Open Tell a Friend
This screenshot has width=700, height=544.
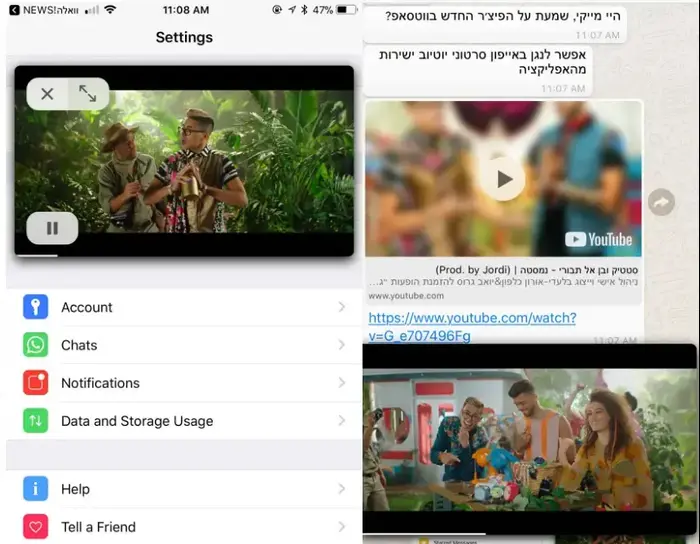[x=184, y=527]
